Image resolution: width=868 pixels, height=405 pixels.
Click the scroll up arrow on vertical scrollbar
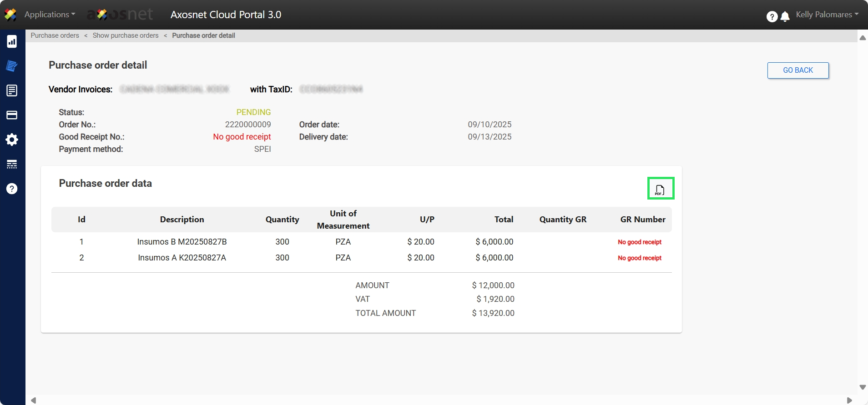click(x=862, y=38)
